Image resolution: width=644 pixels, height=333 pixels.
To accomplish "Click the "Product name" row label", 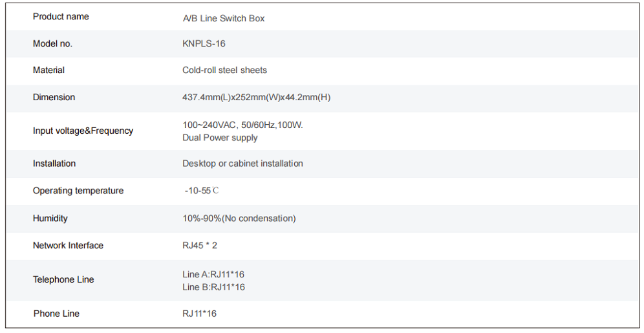I will 61,17.
